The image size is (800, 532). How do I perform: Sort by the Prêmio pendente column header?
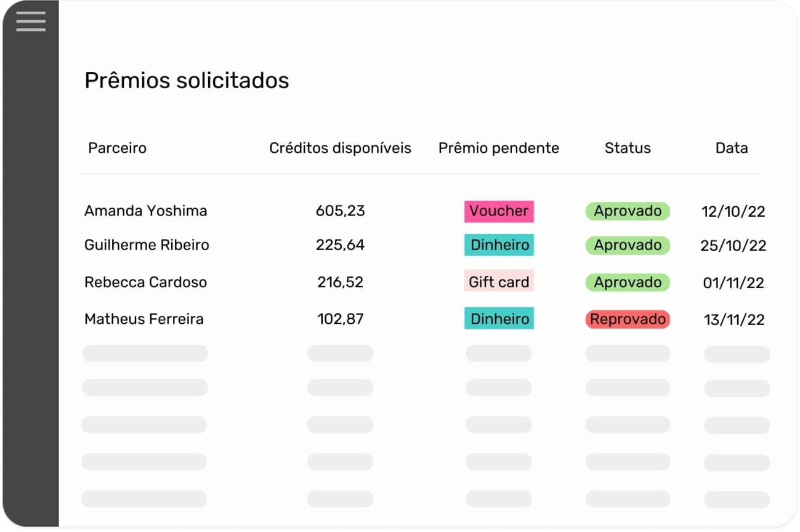[x=498, y=148]
